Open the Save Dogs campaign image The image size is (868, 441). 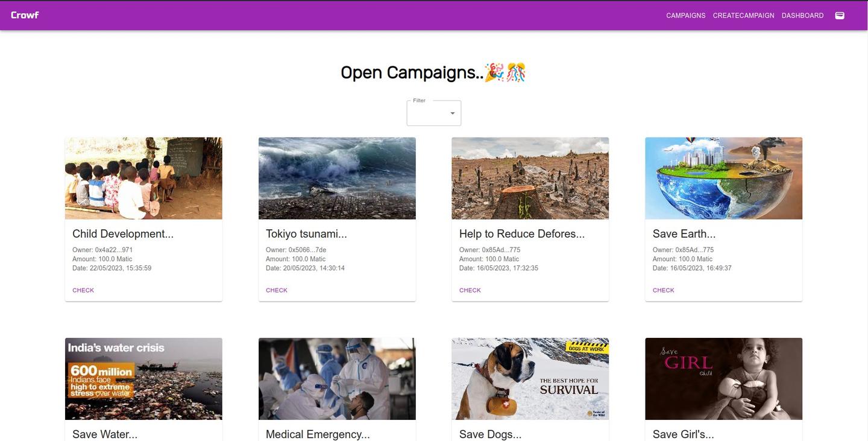click(530, 378)
